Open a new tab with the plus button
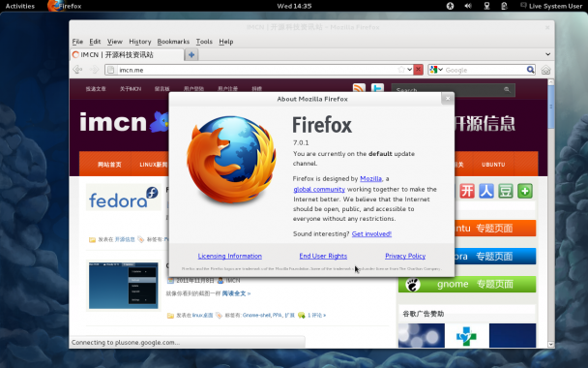588x368 pixels. tap(191, 55)
